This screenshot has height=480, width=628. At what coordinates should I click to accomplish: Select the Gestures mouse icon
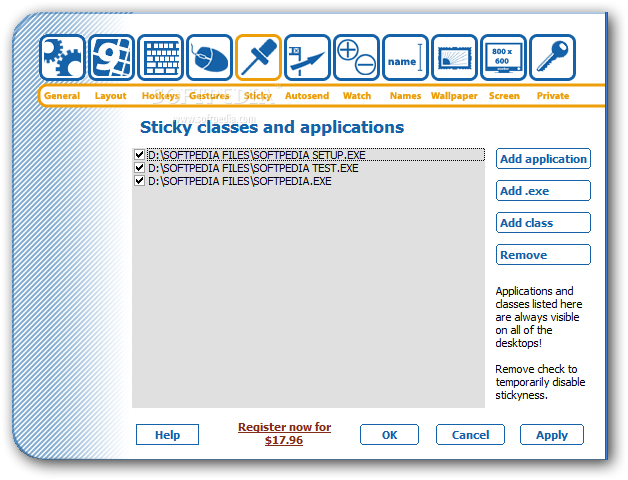click(x=209, y=57)
